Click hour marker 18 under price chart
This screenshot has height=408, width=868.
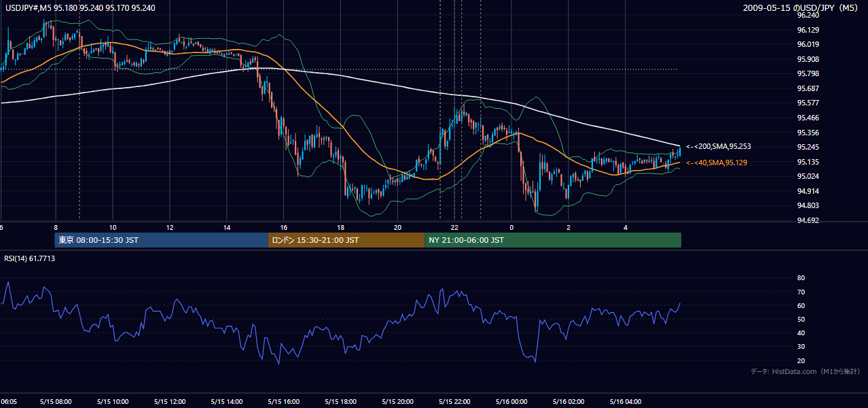click(x=341, y=227)
